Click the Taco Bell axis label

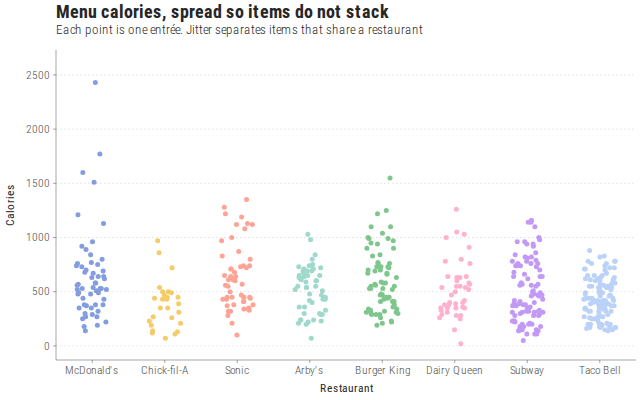coord(600,370)
